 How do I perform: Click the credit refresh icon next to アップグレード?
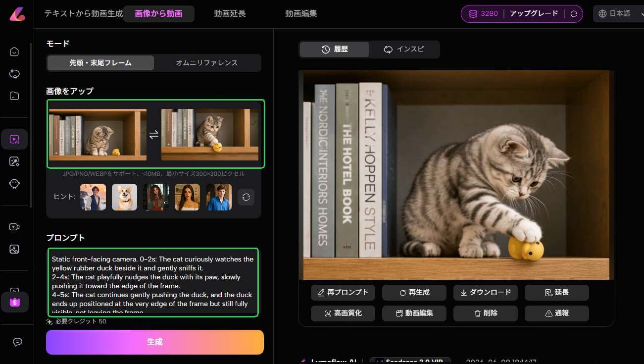click(574, 14)
